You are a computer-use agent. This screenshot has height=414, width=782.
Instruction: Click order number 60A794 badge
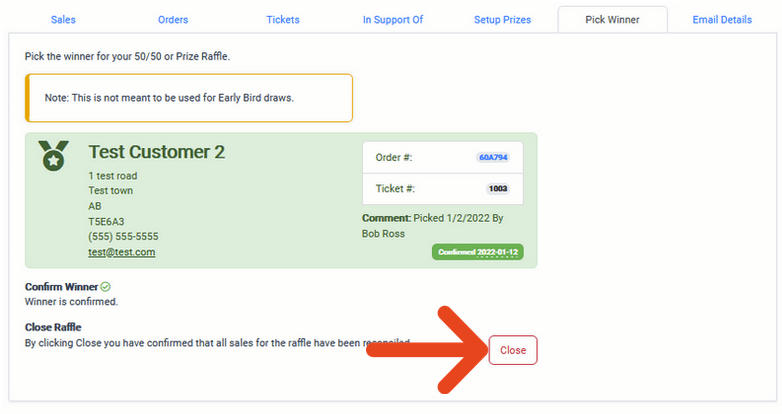click(493, 158)
